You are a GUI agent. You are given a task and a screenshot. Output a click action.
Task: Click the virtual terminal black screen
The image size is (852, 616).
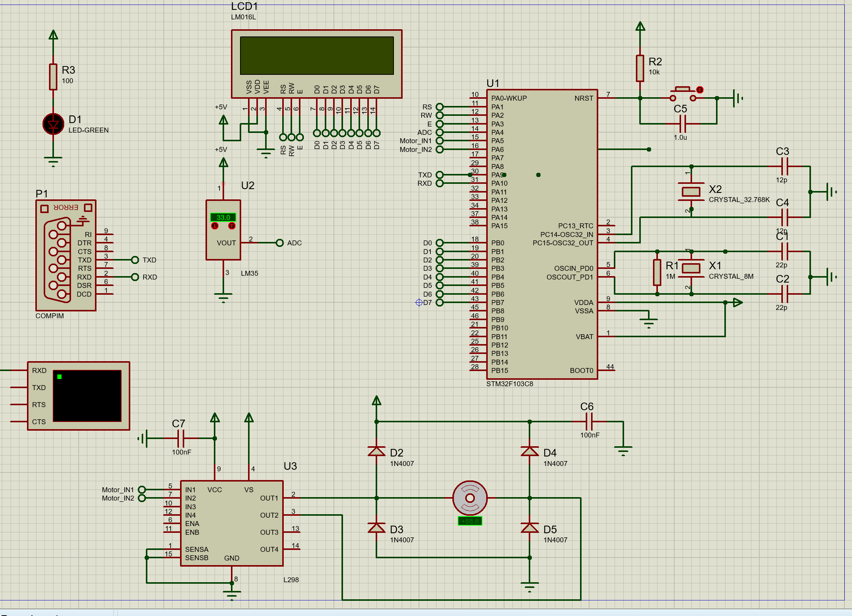[x=87, y=396]
